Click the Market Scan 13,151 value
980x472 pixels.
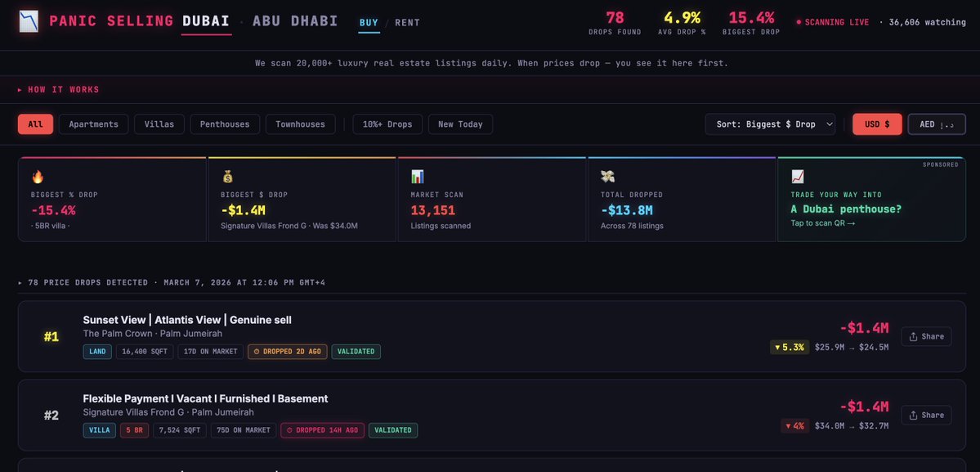coord(432,211)
